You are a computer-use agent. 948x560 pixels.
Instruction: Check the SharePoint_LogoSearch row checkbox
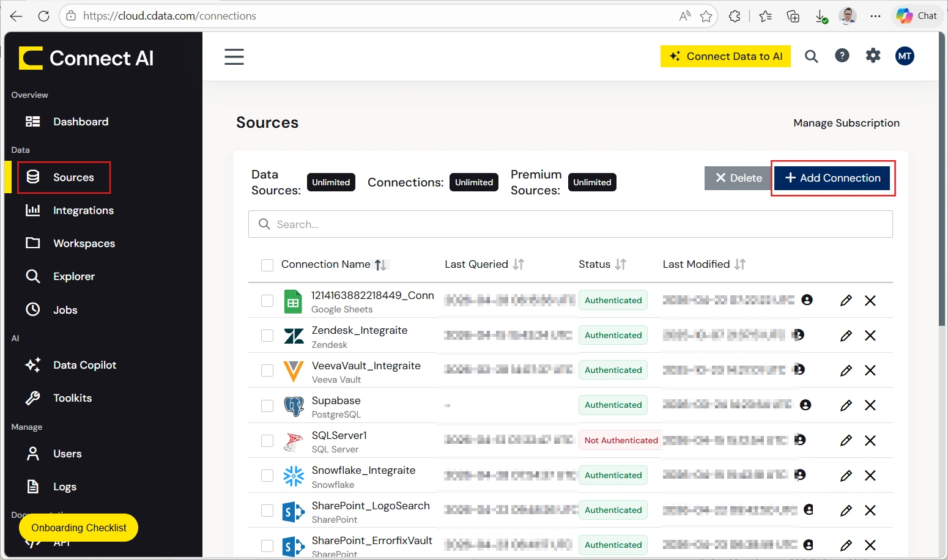(267, 510)
